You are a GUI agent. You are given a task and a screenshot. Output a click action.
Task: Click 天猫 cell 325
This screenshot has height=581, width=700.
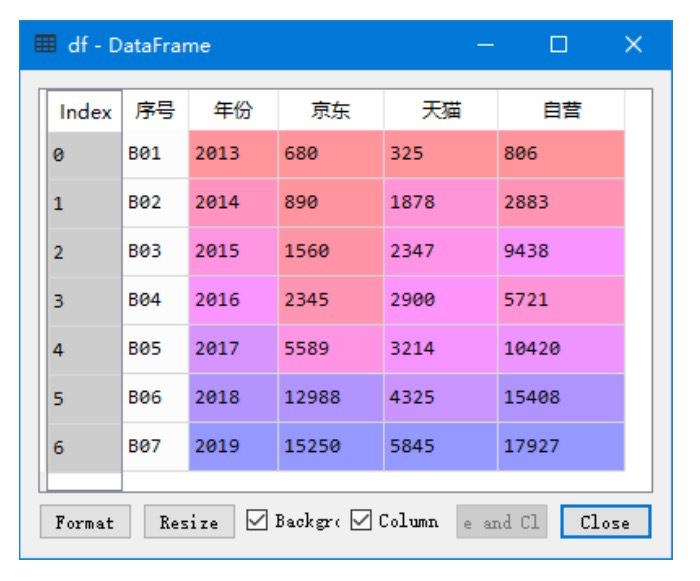point(441,154)
